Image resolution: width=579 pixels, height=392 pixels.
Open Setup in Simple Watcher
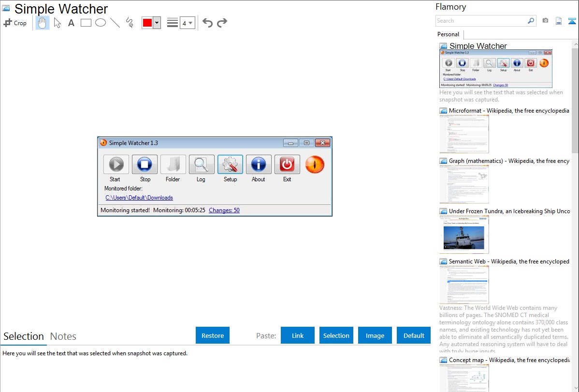[230, 164]
